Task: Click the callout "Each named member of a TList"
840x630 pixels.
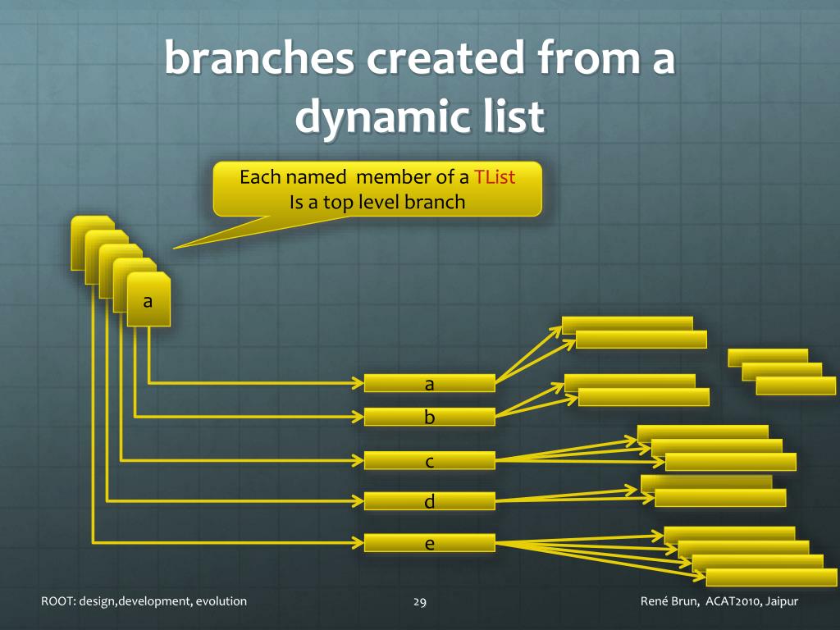Action: tap(377, 189)
